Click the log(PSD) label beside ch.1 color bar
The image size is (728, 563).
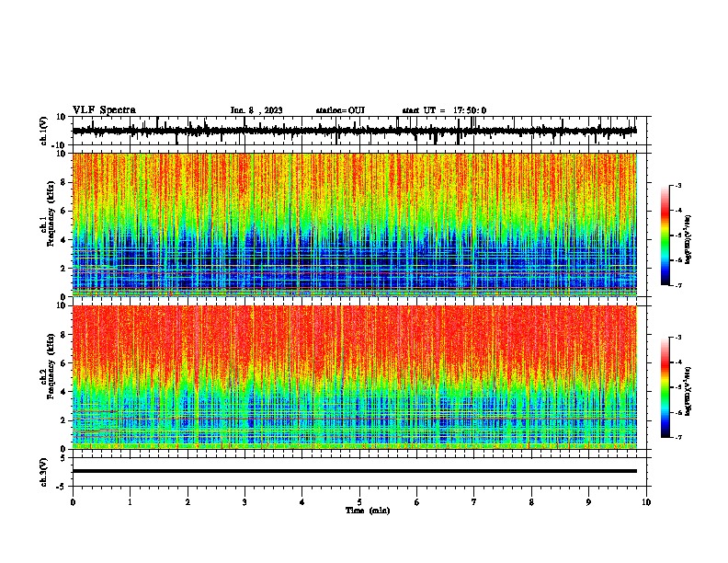point(688,239)
